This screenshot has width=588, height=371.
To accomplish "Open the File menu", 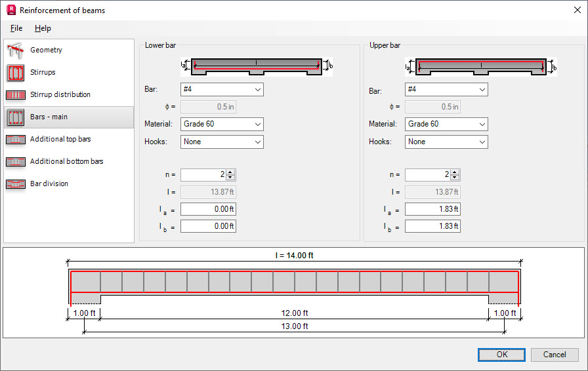I will (x=16, y=28).
